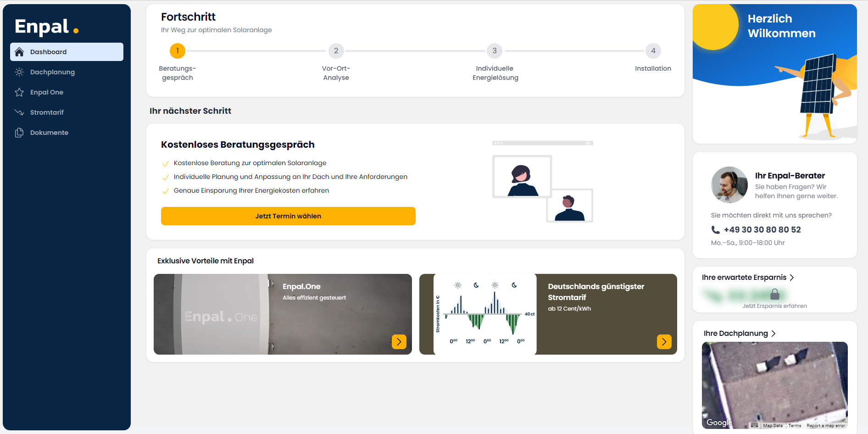868x434 pixels.
Task: Call +49 30 30 80 80 52
Action: (x=762, y=230)
